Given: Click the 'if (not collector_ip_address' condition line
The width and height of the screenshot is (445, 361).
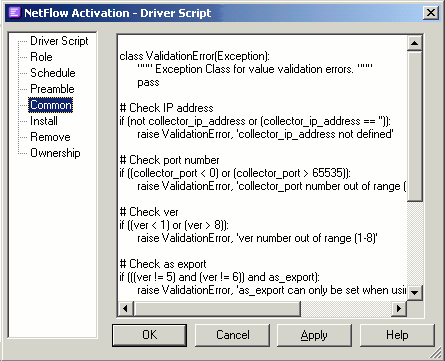Looking at the screenshot, I should (255, 121).
